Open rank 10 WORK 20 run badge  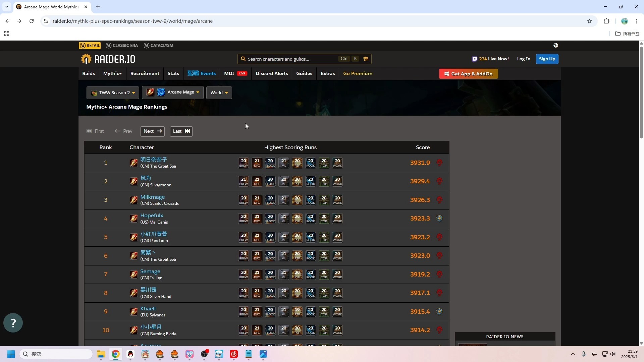pos(337,330)
